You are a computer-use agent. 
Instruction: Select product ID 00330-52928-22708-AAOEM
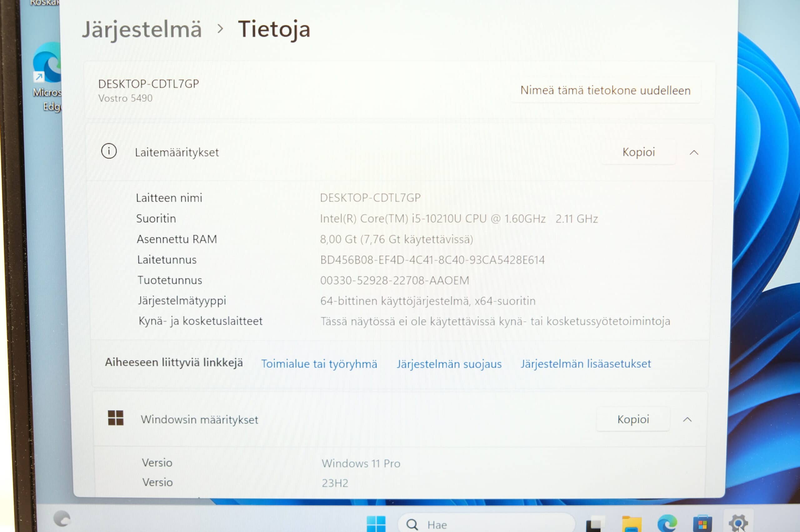tap(395, 281)
